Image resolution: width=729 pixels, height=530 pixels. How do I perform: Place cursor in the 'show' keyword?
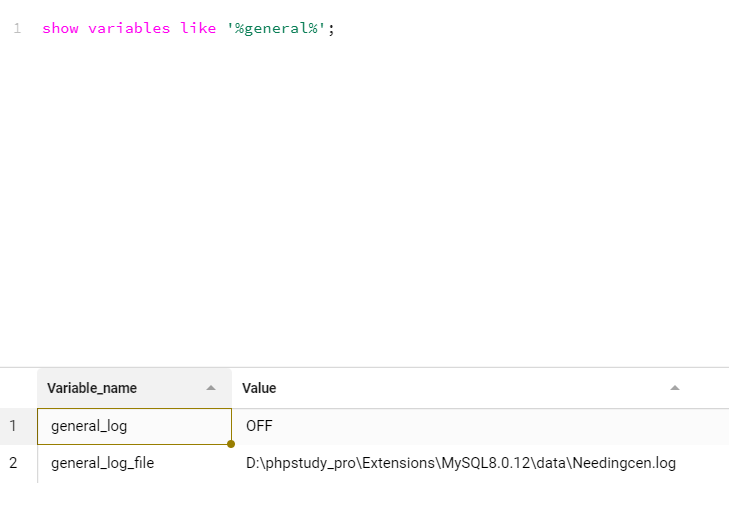click(60, 29)
